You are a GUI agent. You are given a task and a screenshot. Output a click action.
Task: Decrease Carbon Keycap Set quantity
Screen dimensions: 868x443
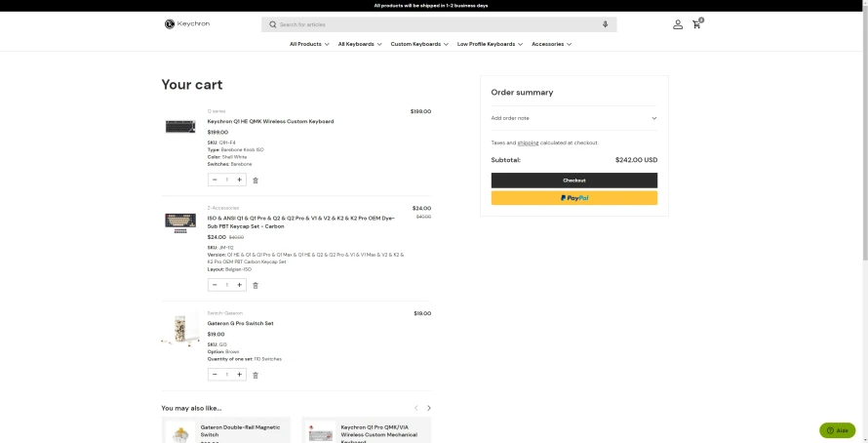click(x=215, y=285)
